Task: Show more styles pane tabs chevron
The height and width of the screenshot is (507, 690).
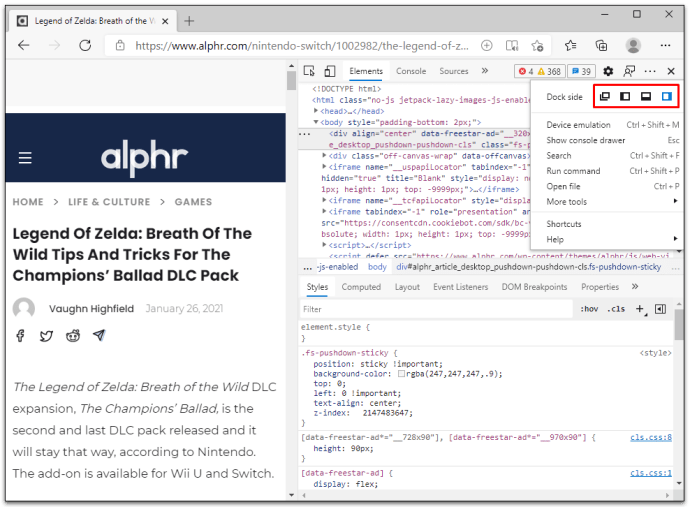Action: click(635, 287)
